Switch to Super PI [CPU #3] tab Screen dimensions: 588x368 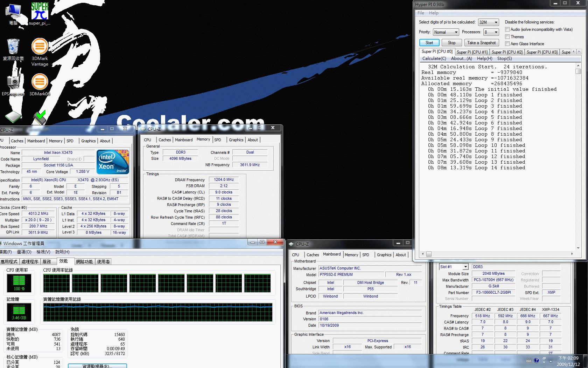click(x=542, y=52)
